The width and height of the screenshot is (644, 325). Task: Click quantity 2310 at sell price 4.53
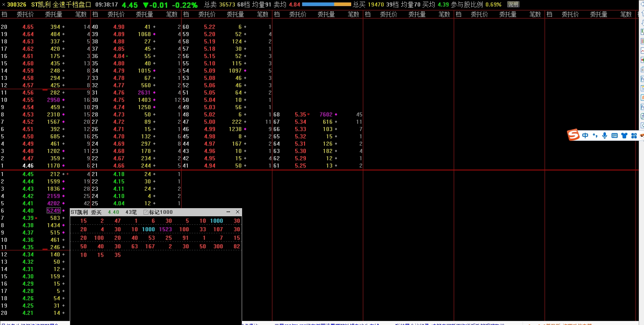pos(54,114)
